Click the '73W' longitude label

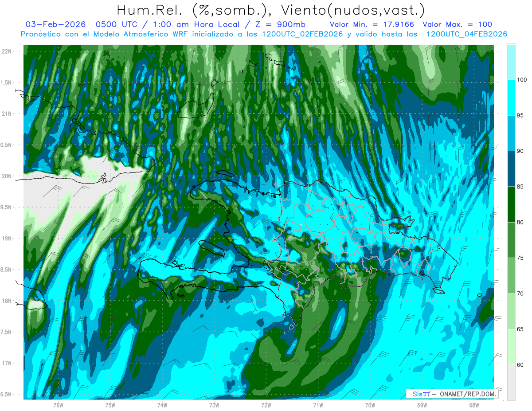(x=214, y=405)
